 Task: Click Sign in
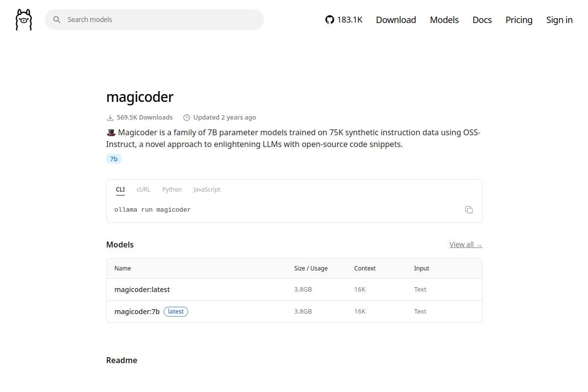click(x=560, y=20)
